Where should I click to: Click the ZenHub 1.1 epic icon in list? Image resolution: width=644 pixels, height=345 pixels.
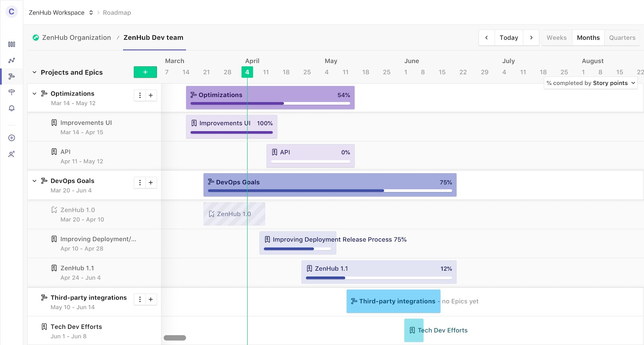pyautogui.click(x=54, y=268)
